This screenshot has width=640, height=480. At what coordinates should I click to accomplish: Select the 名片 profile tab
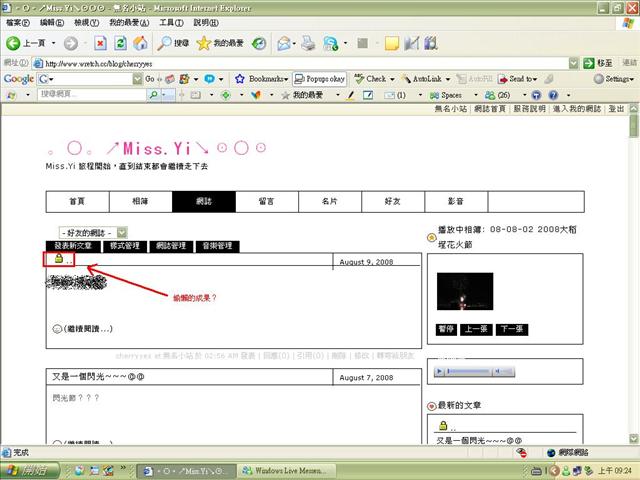330,201
